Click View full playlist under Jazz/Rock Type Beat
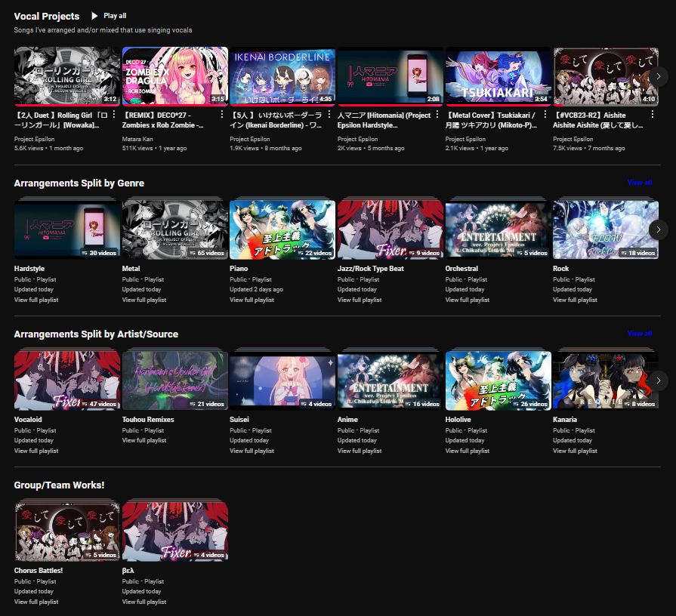Screen dimensions: 676x616 (x=360, y=300)
